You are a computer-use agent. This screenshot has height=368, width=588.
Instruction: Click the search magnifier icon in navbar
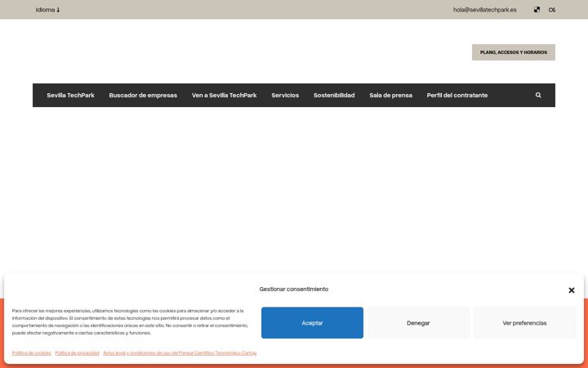pos(538,96)
